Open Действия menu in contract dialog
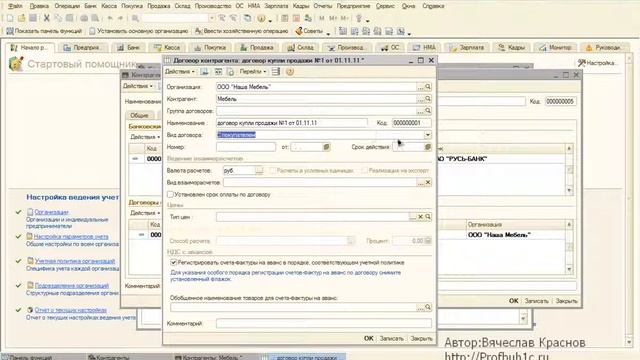The width and height of the screenshot is (640, 360). 180,72
